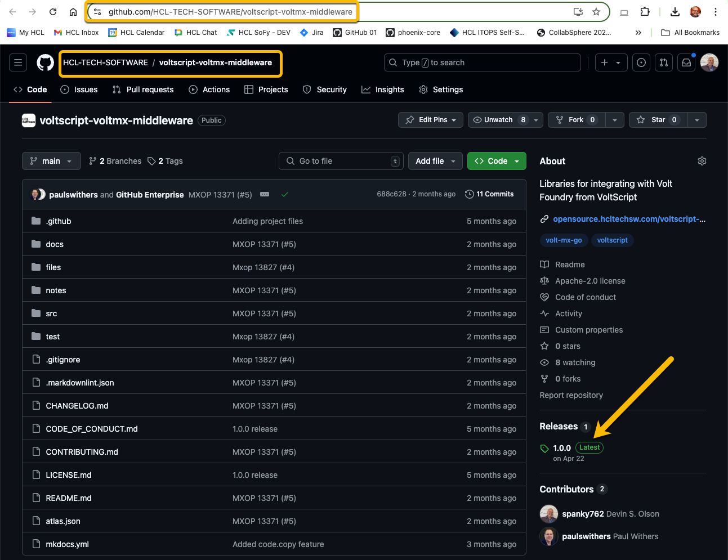728x560 pixels.
Task: Expand the fork options arrow
Action: pos(615,120)
